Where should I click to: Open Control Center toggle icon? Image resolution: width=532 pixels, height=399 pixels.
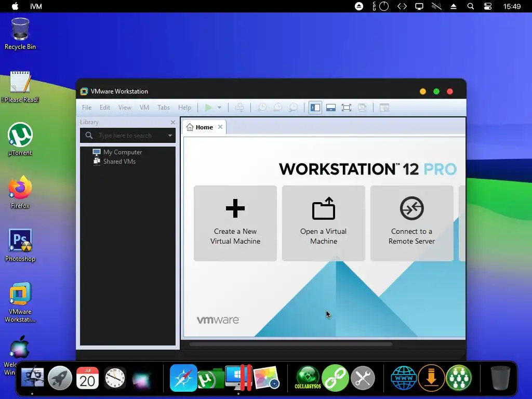pyautogui.click(x=487, y=6)
